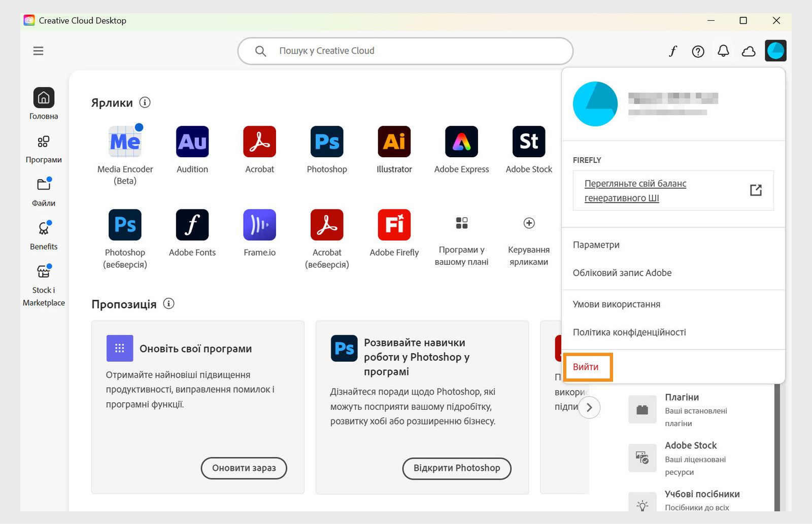The image size is (812, 524).
Task: Open the notifications bell
Action: click(723, 51)
